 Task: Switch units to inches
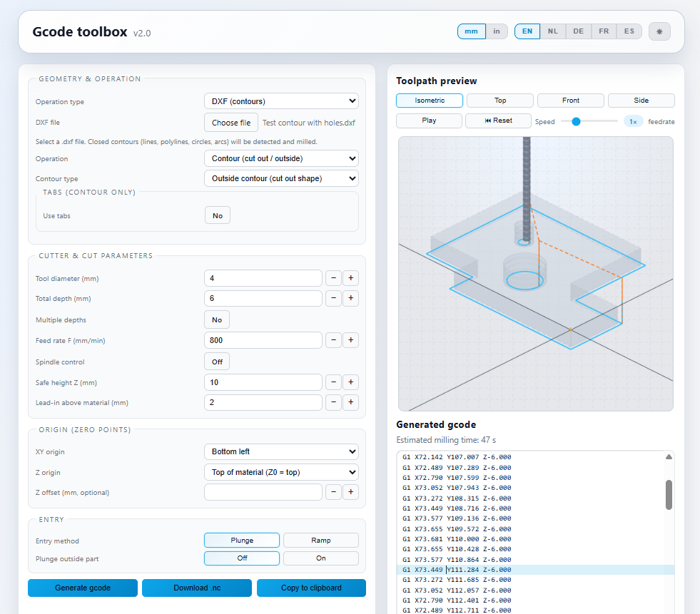(x=496, y=31)
